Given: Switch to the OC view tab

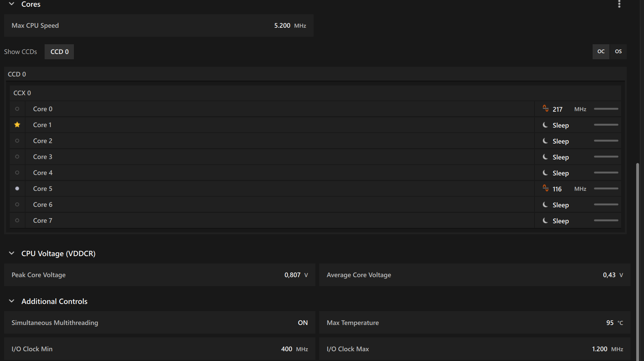Looking at the screenshot, I should 601,51.
